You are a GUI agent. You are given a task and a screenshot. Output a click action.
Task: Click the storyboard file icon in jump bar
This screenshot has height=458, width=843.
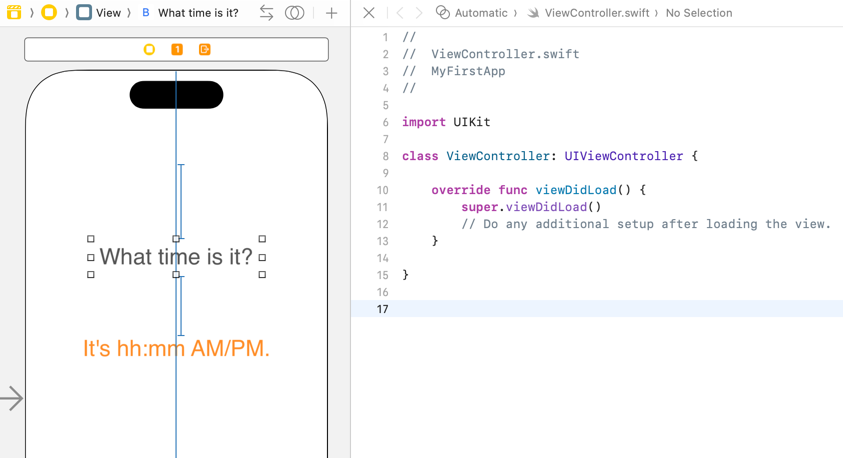pyautogui.click(x=13, y=13)
